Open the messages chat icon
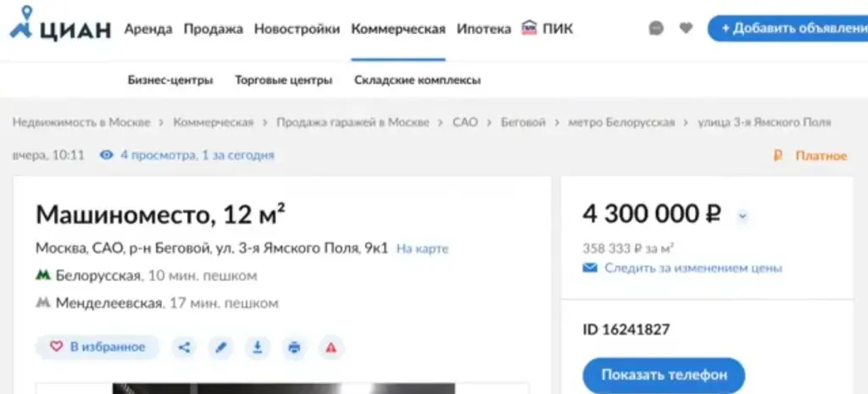 tap(655, 28)
